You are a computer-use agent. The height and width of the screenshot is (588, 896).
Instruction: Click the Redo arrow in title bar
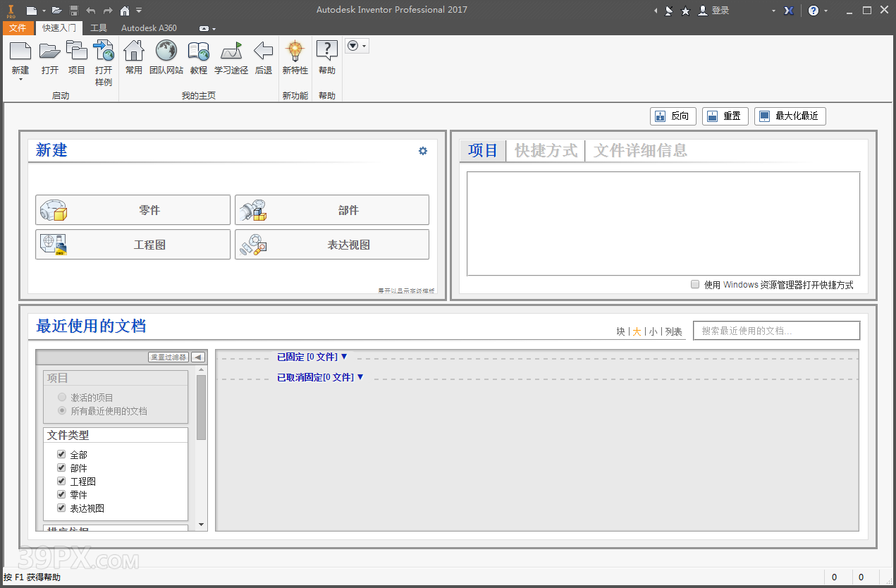coord(107,10)
